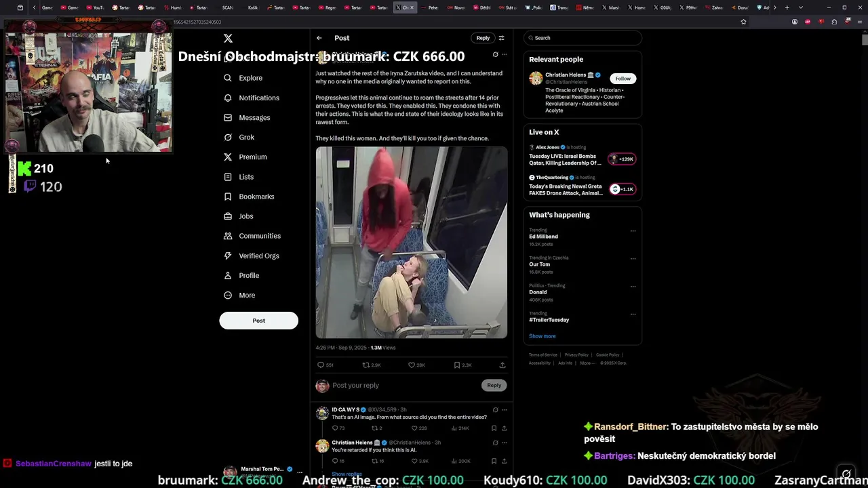The height and width of the screenshot is (488, 868).
Task: Open Notifications in X sidebar
Action: (251, 98)
